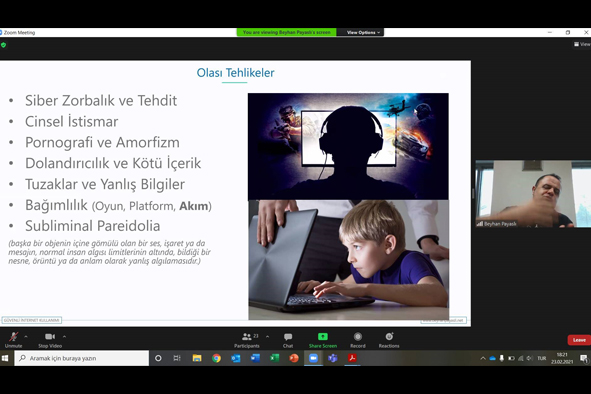
Task: Stop Video camera toggle
Action: pyautogui.click(x=50, y=340)
